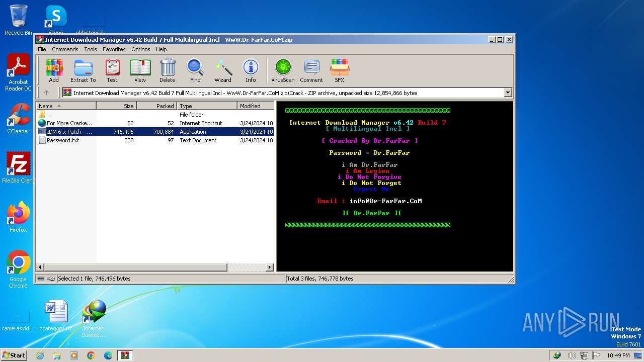Image resolution: width=644 pixels, height=362 pixels.
Task: Open Acrobat Reader DC desktop icon
Action: coord(18,73)
